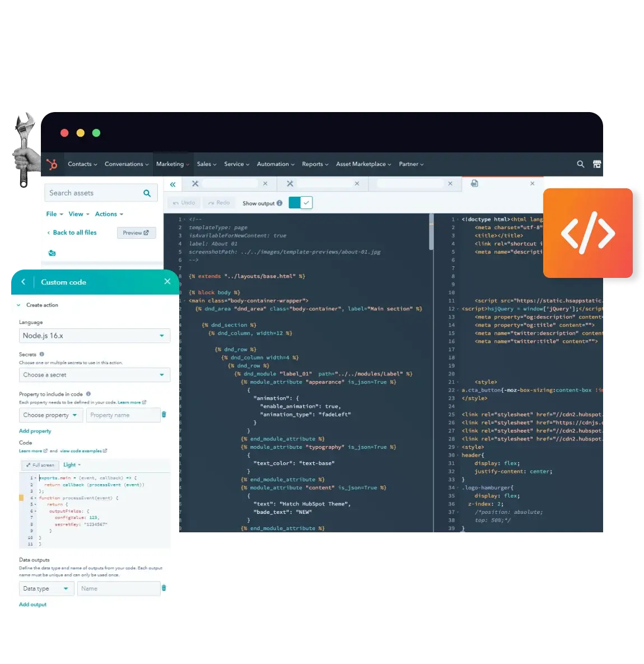Fold the style block at line 21
644x664 pixels.
458,382
